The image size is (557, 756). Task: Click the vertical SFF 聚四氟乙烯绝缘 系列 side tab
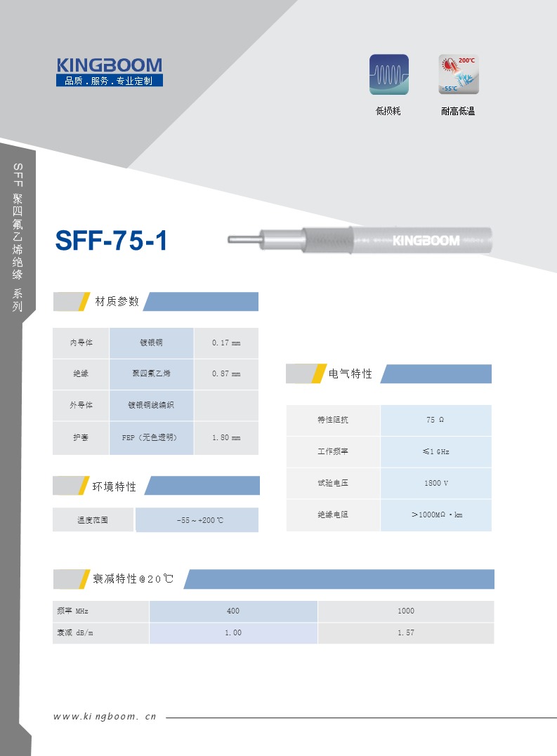(18, 237)
